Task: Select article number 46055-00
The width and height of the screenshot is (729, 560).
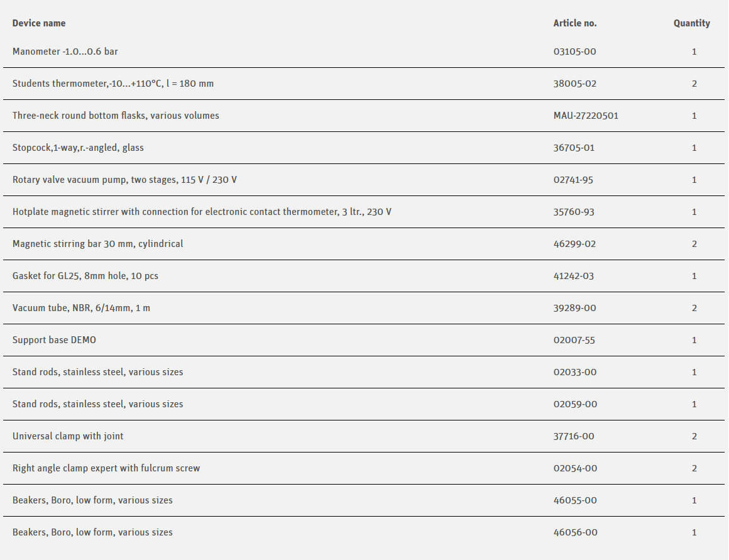Action: point(575,500)
